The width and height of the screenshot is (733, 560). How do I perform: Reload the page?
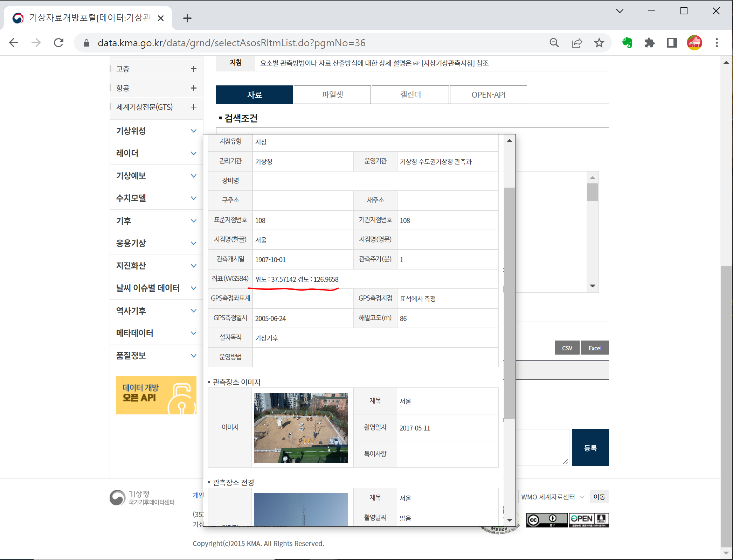pos(58,43)
